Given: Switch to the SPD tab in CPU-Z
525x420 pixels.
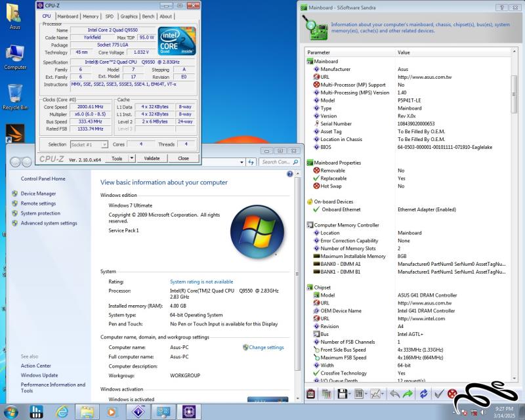Looking at the screenshot, I should tap(110, 16).
